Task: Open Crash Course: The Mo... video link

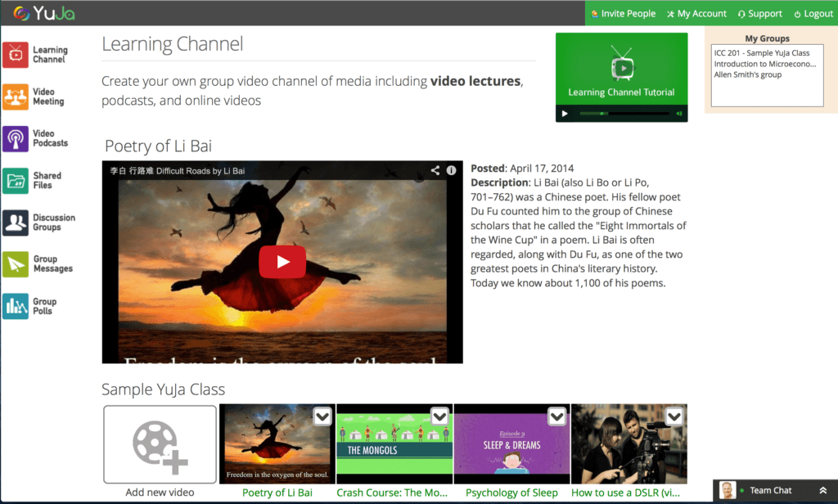Action: coord(392,493)
